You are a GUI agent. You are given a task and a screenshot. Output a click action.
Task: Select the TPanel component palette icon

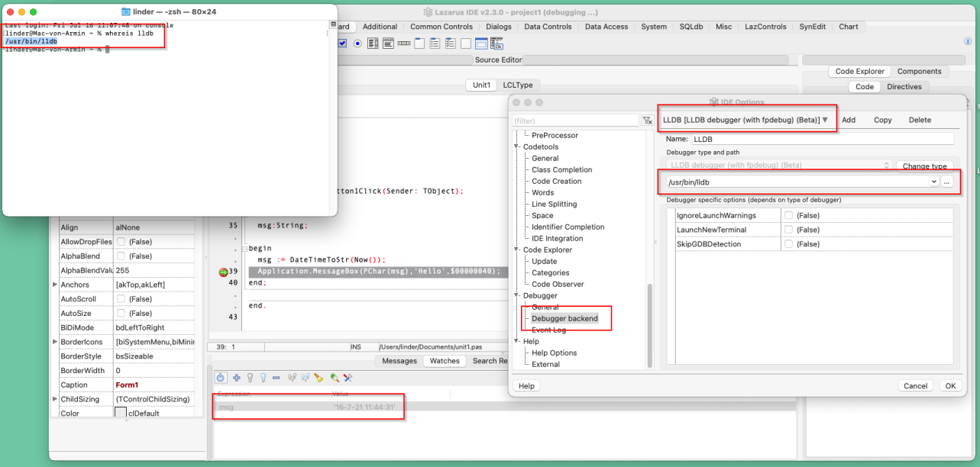coord(466,43)
